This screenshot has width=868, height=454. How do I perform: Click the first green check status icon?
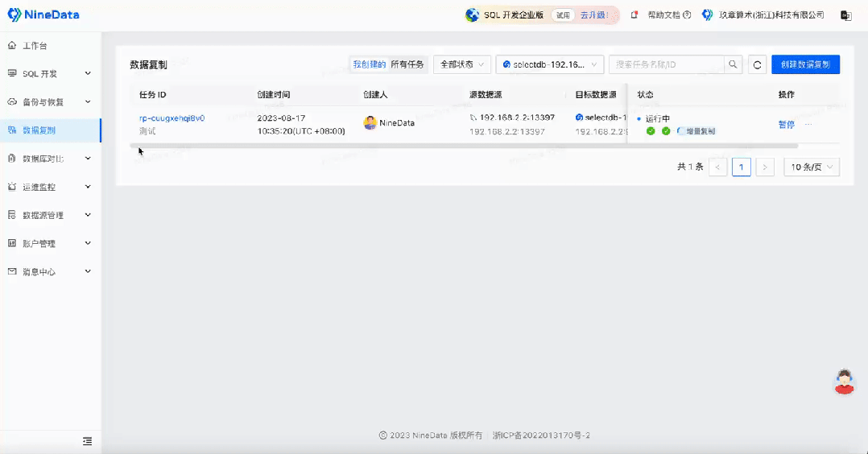(x=651, y=131)
